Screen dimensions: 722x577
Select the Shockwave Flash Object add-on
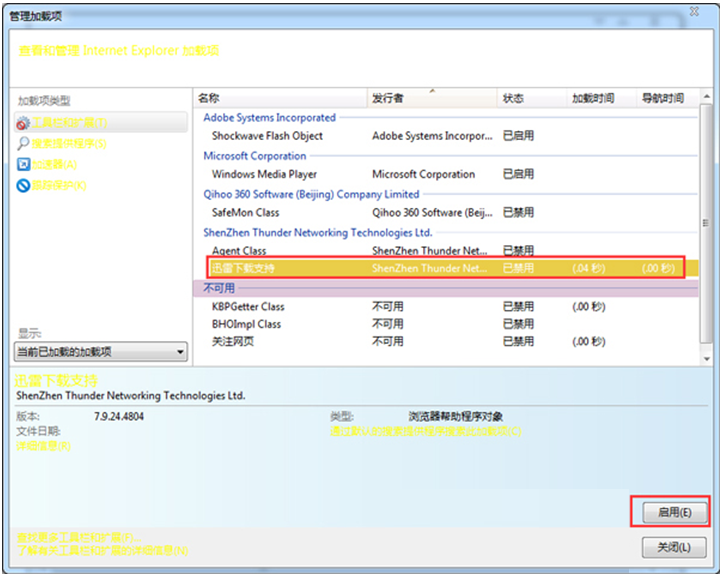pyautogui.click(x=267, y=136)
